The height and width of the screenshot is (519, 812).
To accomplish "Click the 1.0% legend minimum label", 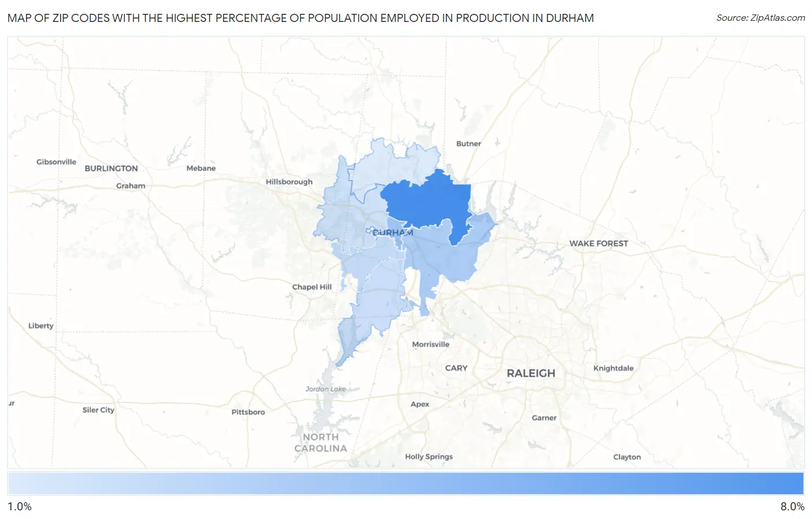I will (20, 506).
